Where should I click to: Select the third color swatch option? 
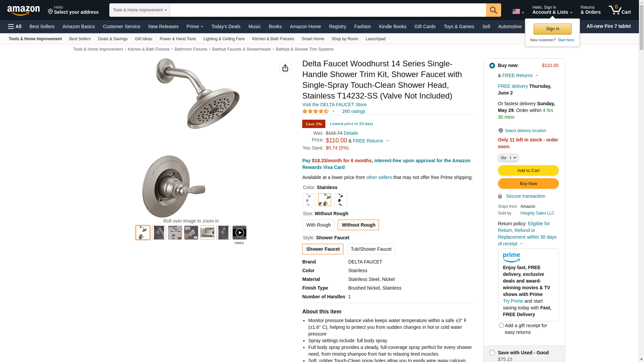pos(341,200)
